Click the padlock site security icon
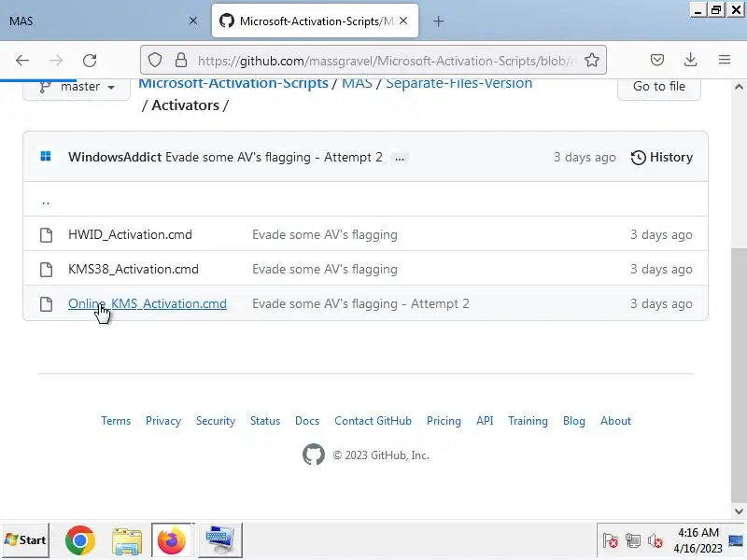This screenshot has height=560, width=747. 181,60
